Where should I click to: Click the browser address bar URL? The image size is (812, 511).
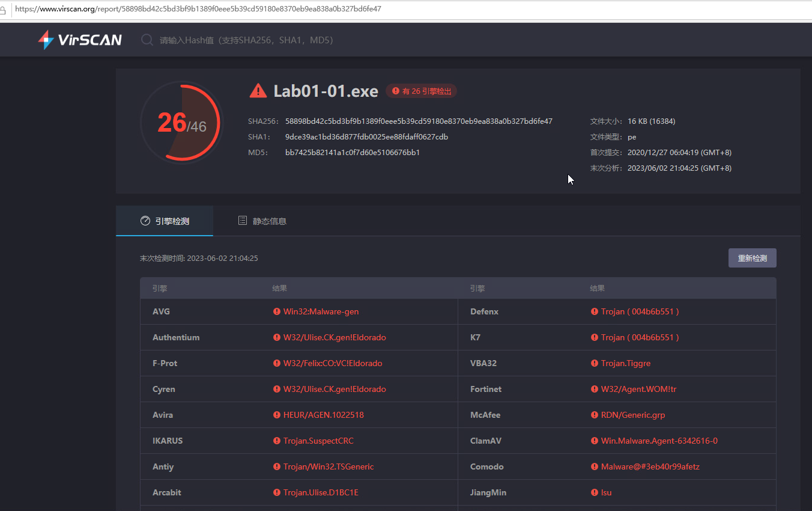198,9
